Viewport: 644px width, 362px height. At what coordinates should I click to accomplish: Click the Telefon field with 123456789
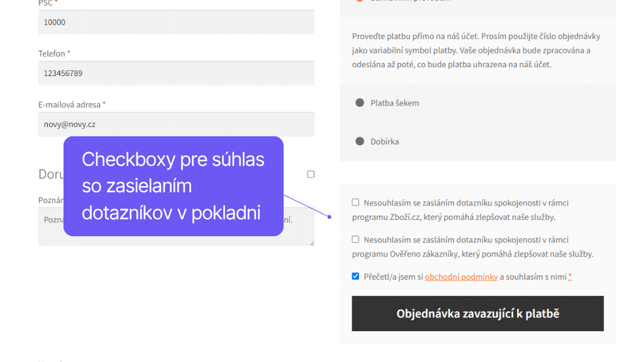coord(176,73)
